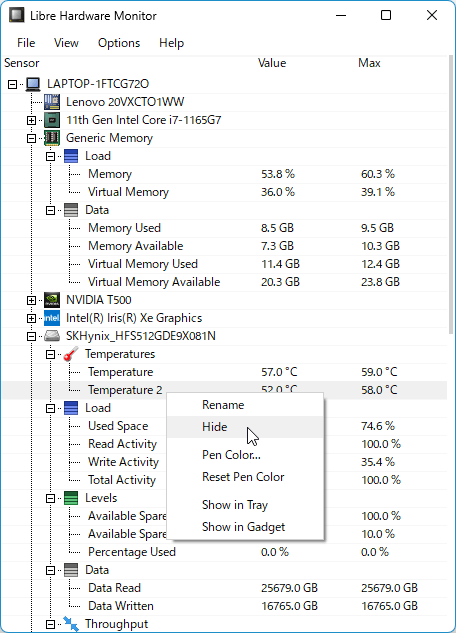Click the Data icon under Generic Memory
Viewport: 456px width, 633px height.
pos(71,210)
